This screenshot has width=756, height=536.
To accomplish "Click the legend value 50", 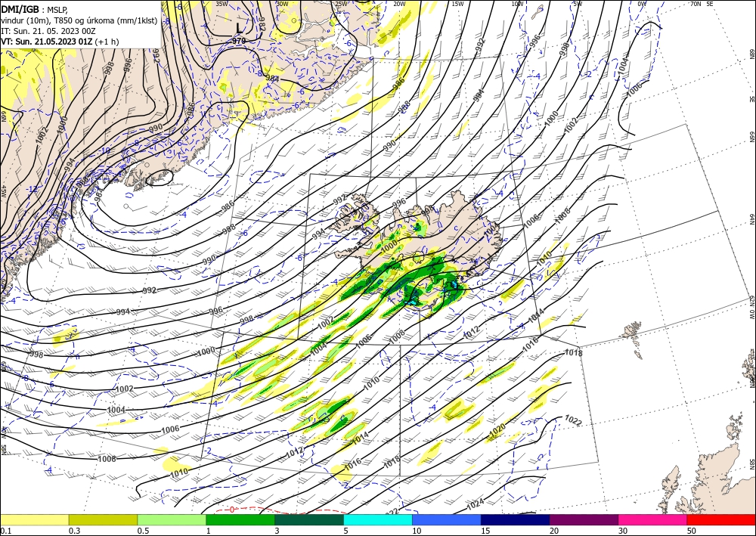I will [692, 531].
